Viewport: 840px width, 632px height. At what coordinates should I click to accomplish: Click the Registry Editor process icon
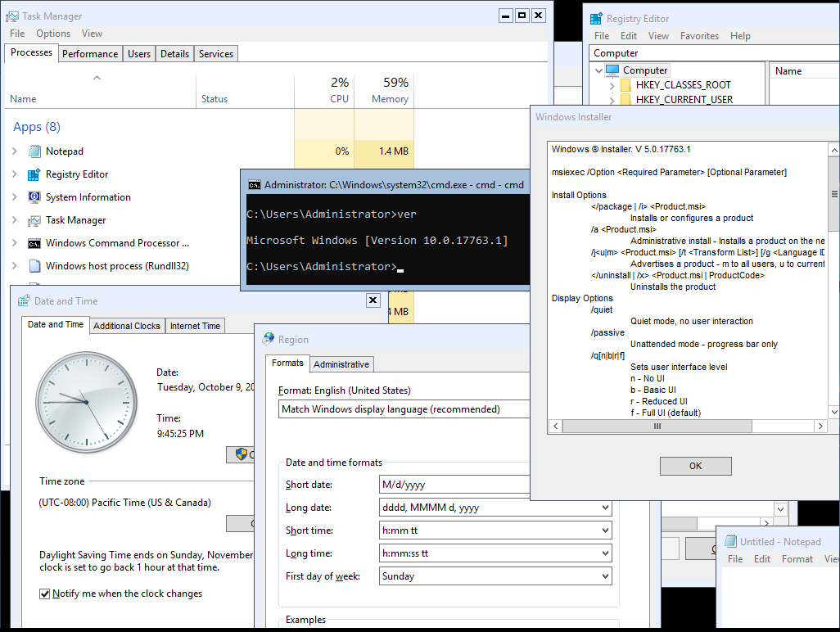pos(34,174)
